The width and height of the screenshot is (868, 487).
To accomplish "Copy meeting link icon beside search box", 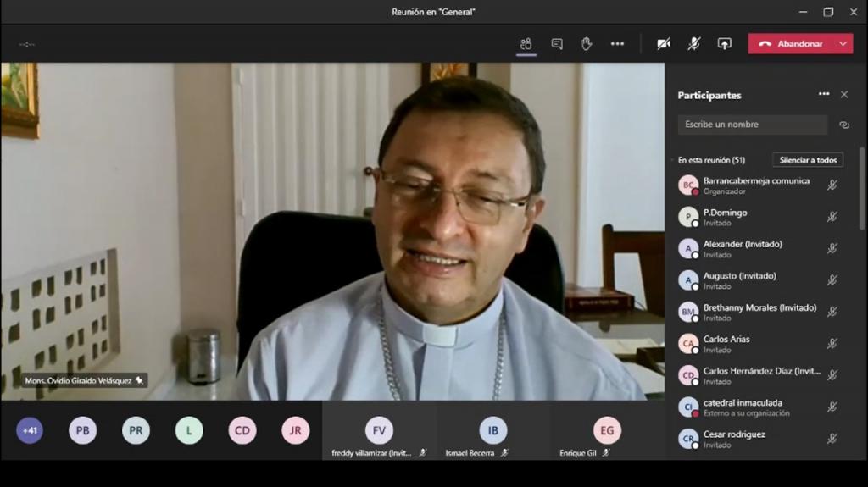I will tap(843, 125).
